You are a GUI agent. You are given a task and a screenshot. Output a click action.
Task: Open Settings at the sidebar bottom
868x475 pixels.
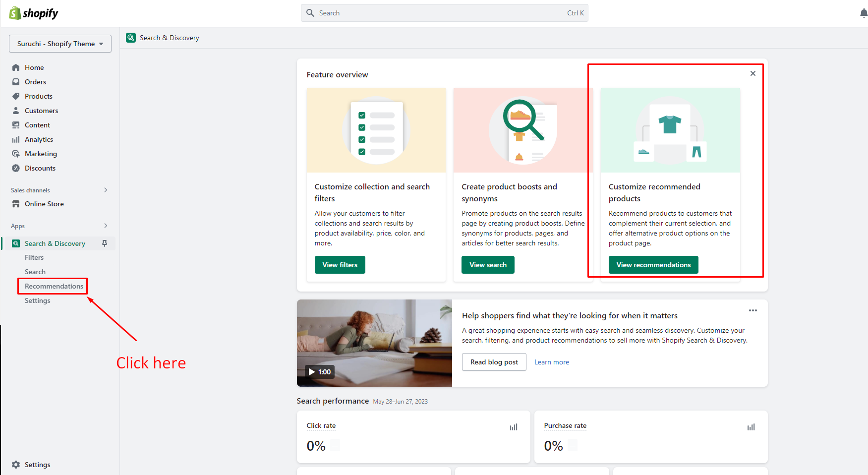(37, 465)
